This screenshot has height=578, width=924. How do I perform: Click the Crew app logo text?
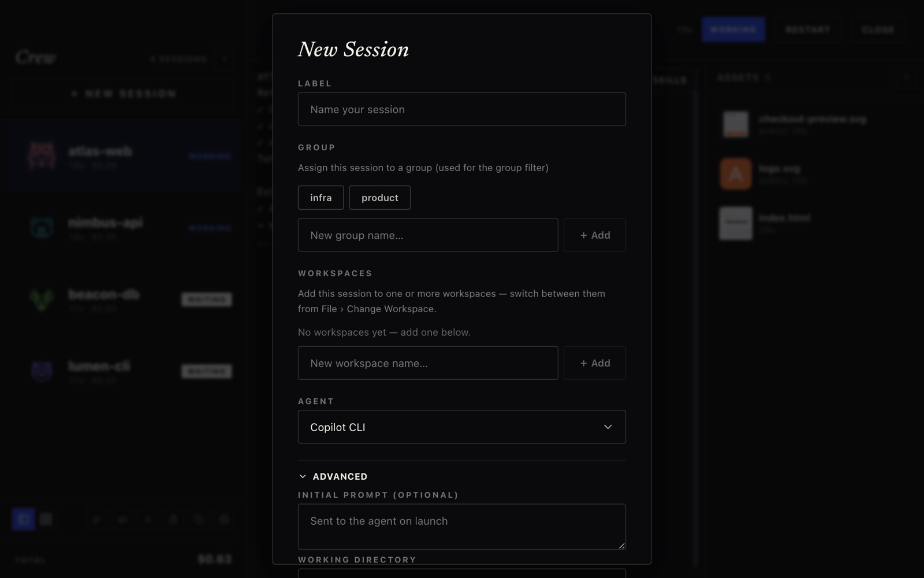click(x=36, y=57)
